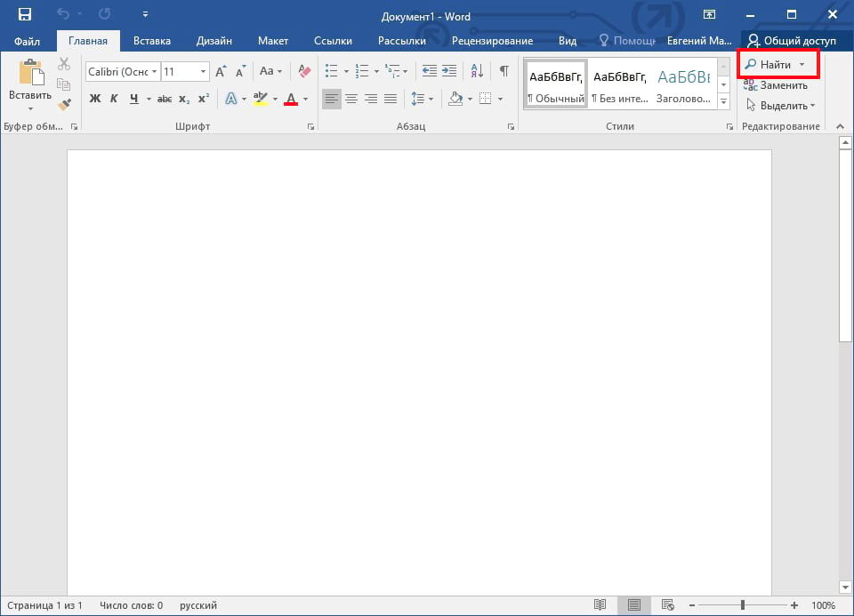Screen dimensions: 854x616
Task: Decrease font size with the smaller A icon
Action: pos(241,71)
